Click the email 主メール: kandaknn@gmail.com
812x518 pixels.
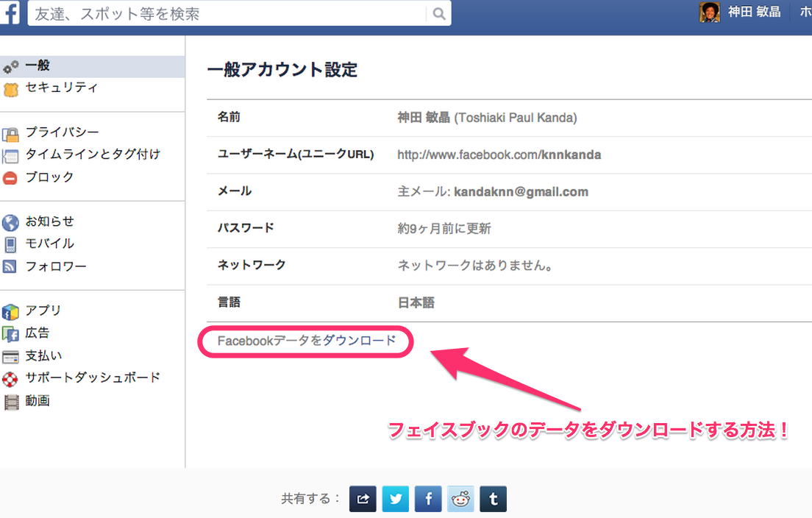point(493,191)
